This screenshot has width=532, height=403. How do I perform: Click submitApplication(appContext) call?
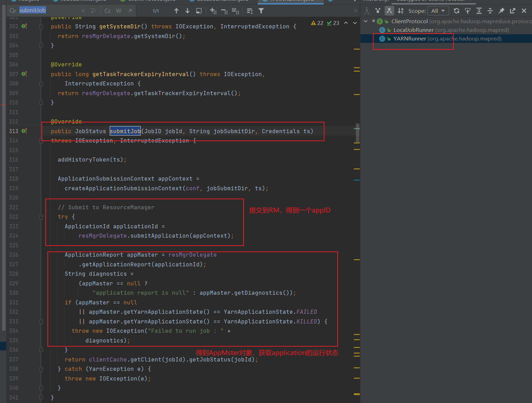click(x=180, y=236)
